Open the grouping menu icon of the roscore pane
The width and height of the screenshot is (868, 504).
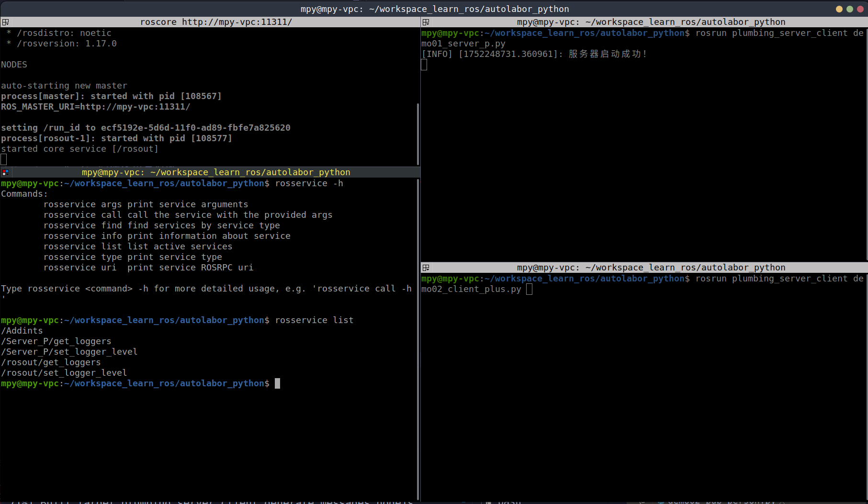click(x=5, y=22)
